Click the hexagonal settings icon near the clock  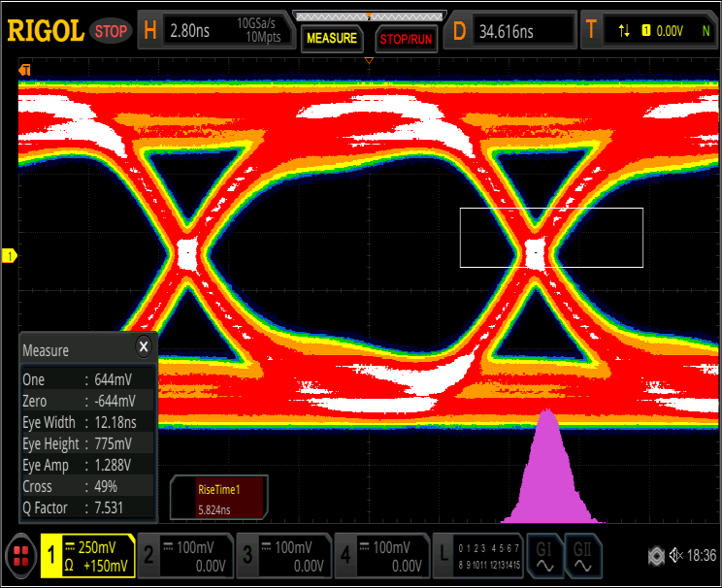(656, 555)
